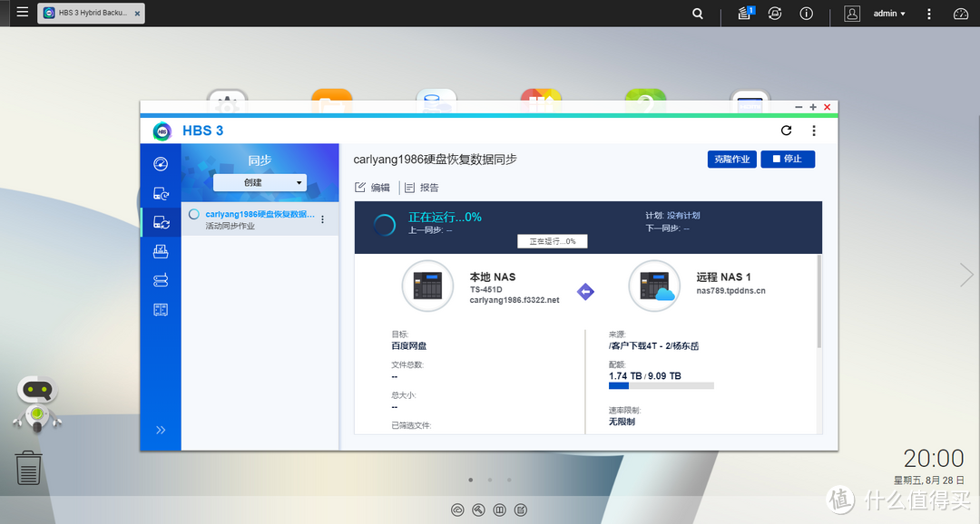Select the first desktop page dot

coord(471,480)
